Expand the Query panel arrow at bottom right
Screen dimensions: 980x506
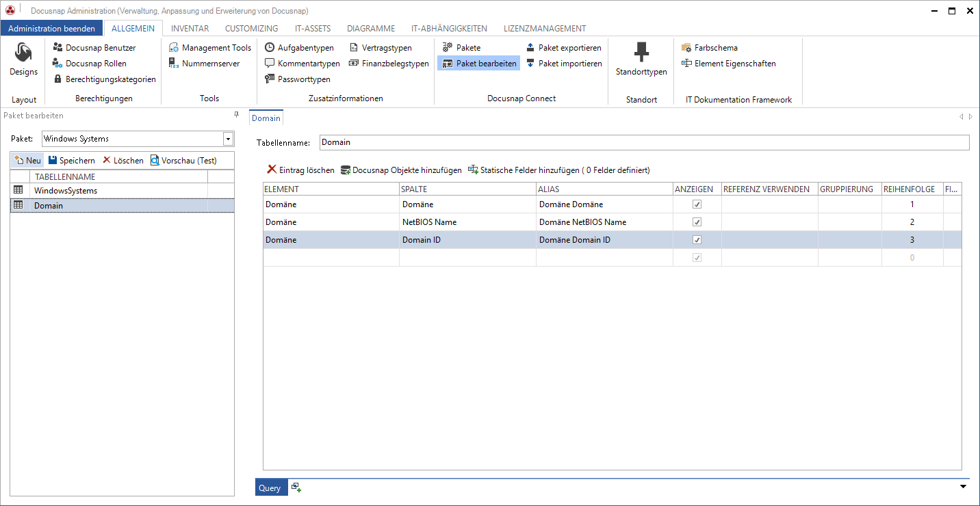tap(964, 487)
